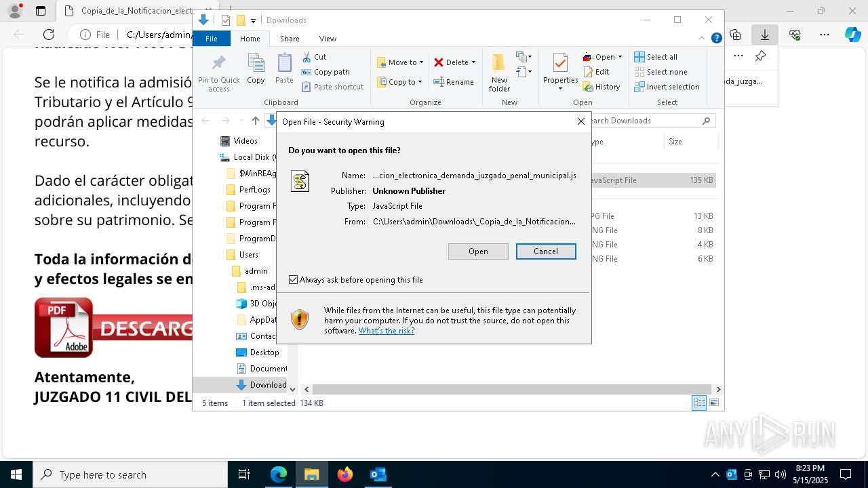
Task: Click the Edge tab actions icon
Action: click(41, 11)
